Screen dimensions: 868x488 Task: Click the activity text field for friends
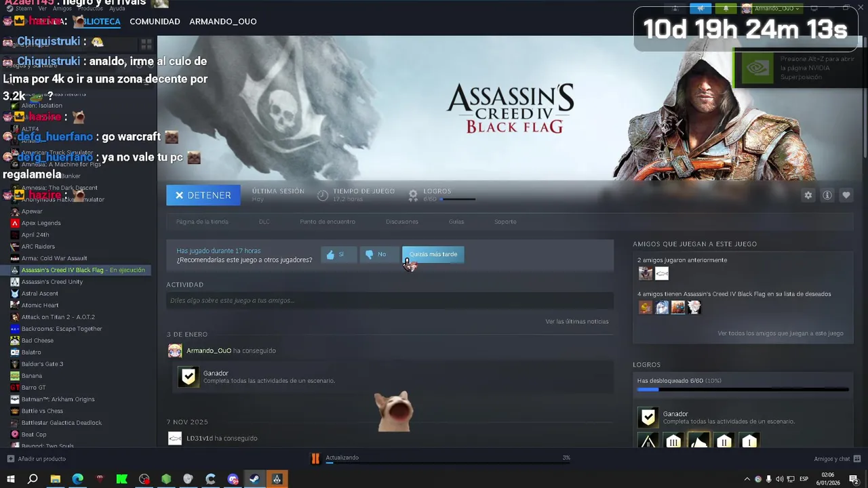[x=390, y=300]
